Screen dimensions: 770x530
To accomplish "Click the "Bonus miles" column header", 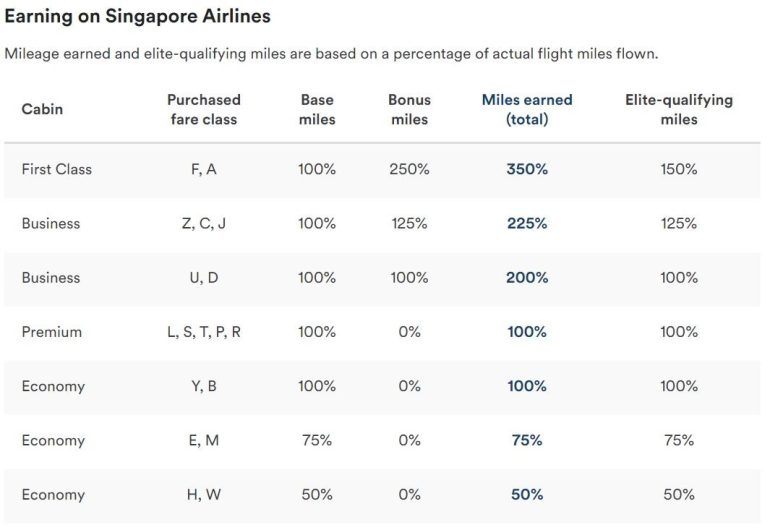I will tap(409, 109).
